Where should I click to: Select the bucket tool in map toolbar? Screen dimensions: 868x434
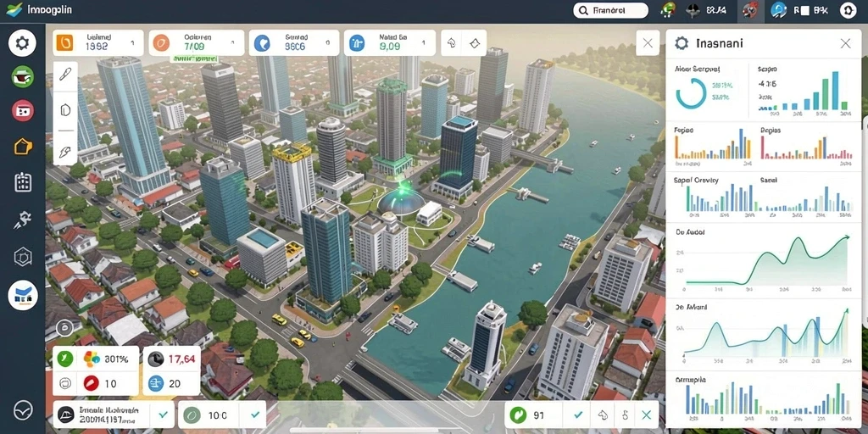point(65,109)
